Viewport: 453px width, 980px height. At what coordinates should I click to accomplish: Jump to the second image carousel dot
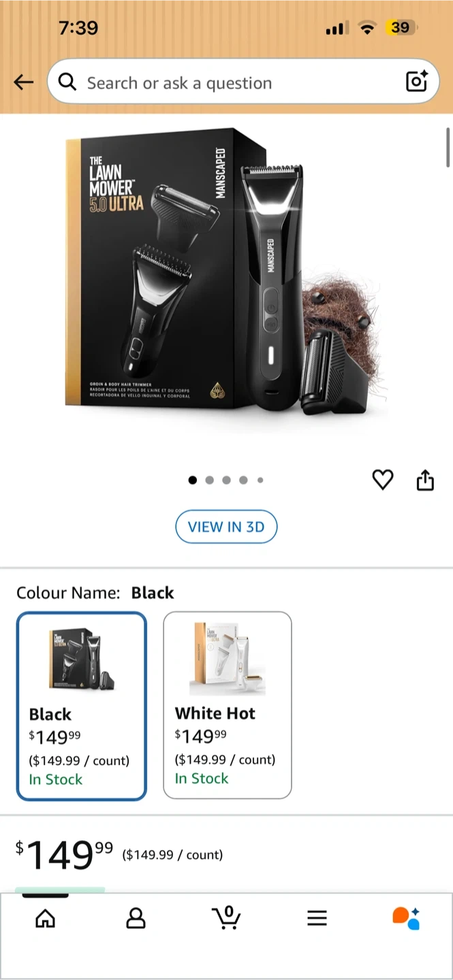(209, 480)
